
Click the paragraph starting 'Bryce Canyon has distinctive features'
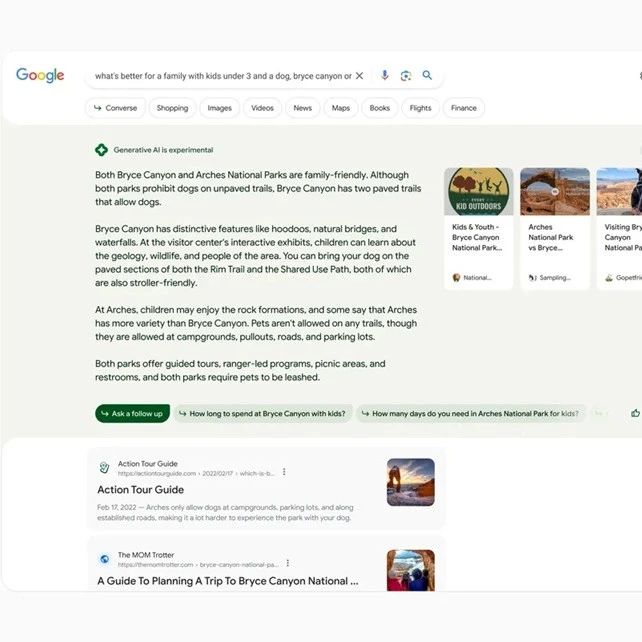tap(255, 256)
